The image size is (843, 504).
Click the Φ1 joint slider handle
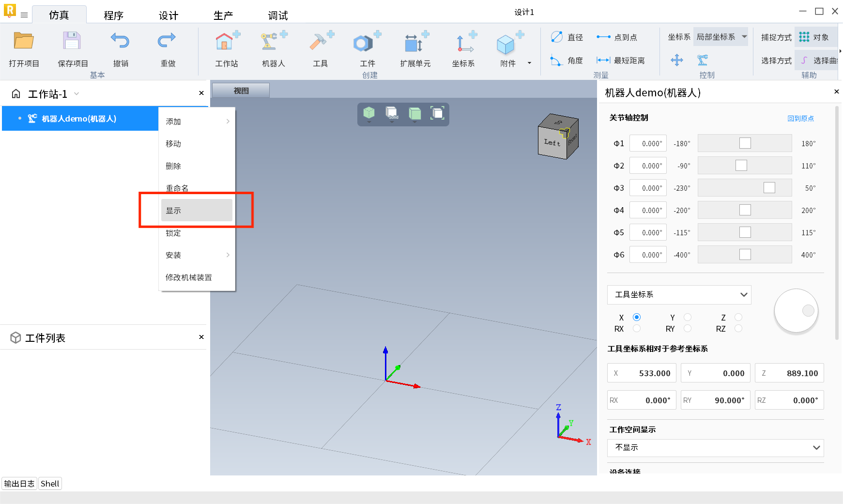(x=745, y=143)
